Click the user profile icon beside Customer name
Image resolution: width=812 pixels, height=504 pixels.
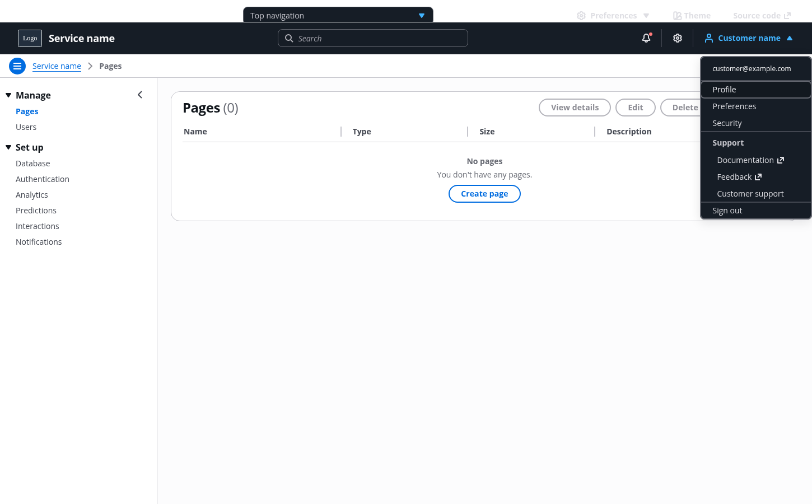click(709, 38)
